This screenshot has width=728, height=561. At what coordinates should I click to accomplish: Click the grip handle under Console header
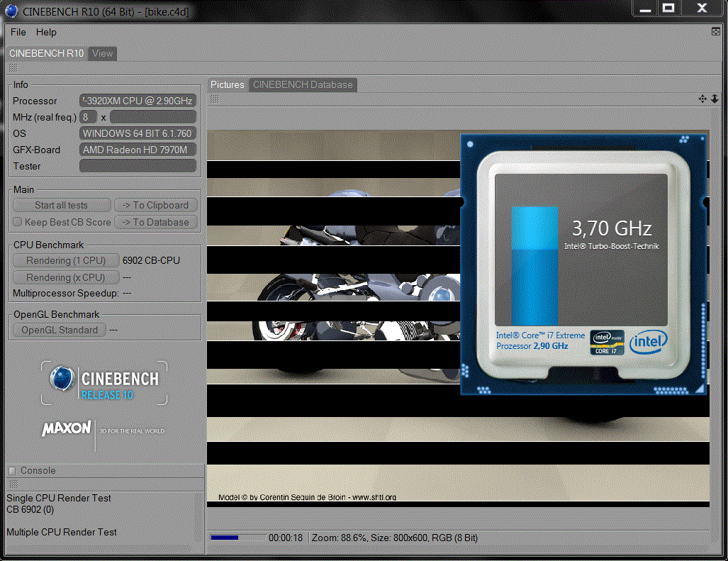[13, 484]
